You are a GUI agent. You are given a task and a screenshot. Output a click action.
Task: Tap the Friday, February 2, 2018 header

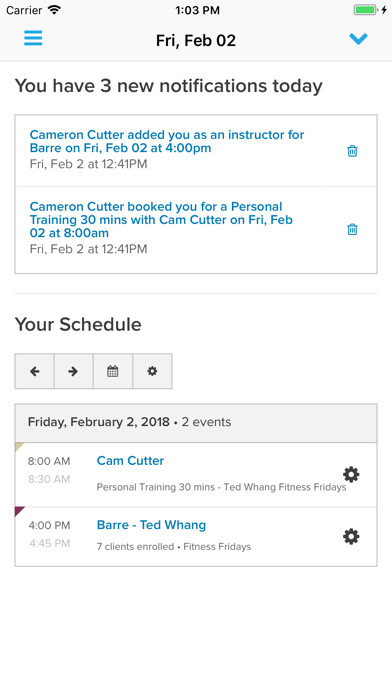(x=99, y=422)
